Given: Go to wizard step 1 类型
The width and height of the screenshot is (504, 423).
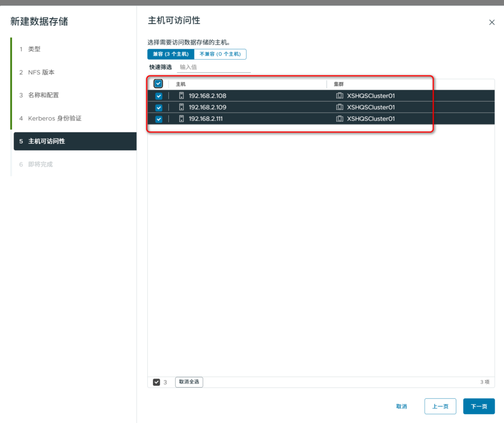Looking at the screenshot, I should click(34, 49).
